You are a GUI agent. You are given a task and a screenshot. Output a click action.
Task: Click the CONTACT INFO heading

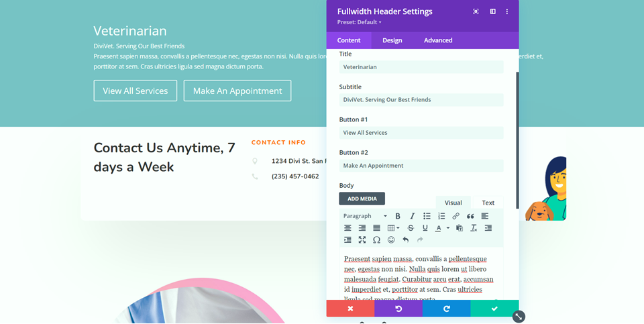[x=278, y=142]
